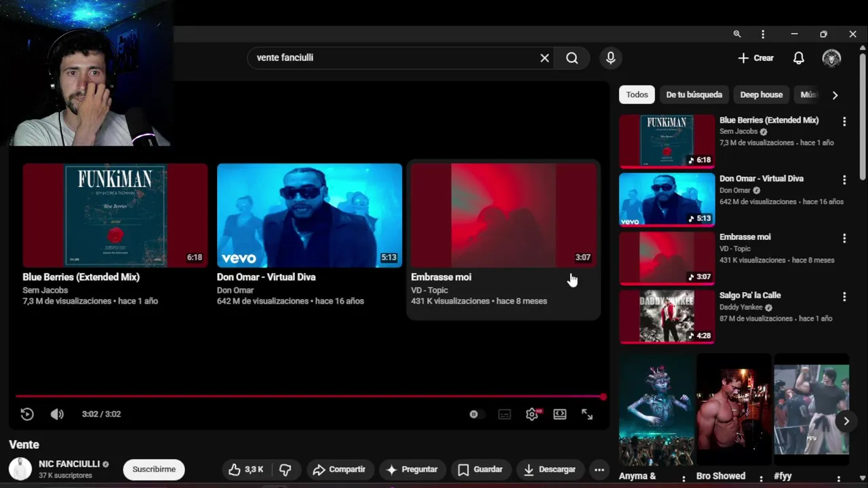Mute the video volume

pyautogui.click(x=57, y=414)
